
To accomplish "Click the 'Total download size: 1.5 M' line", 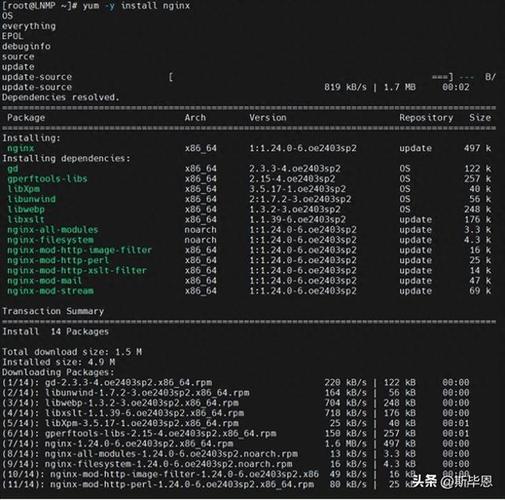I will (x=72, y=352).
